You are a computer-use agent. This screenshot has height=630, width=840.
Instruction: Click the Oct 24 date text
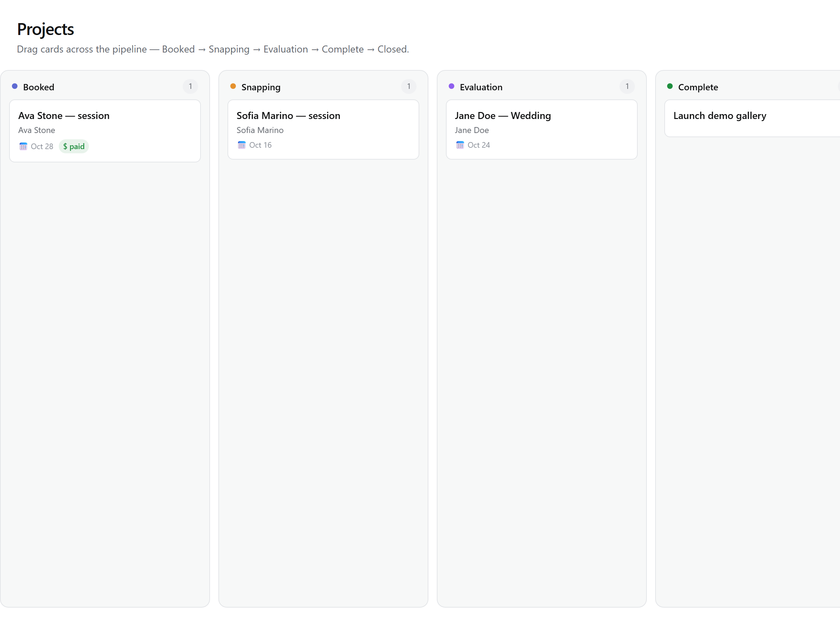click(x=479, y=145)
